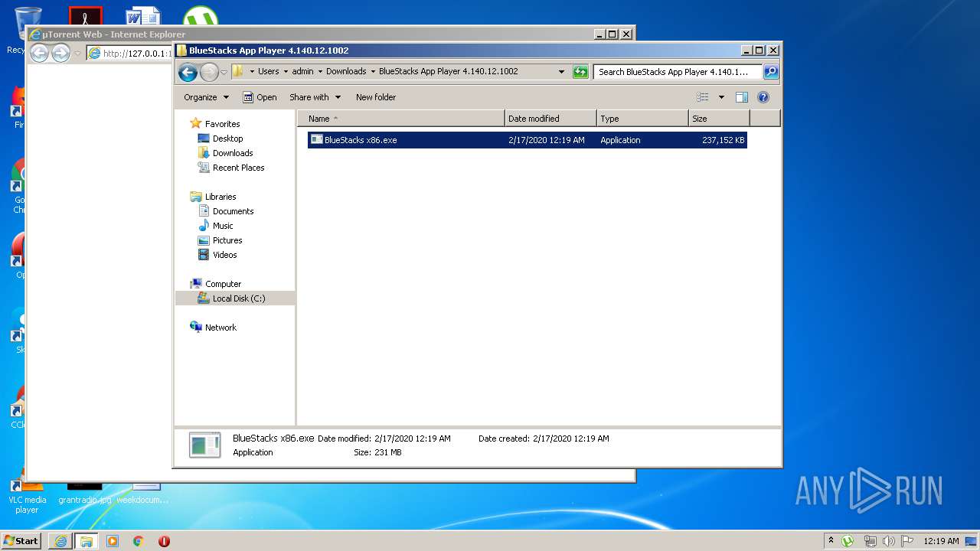
Task: Click the taskbar clock 12:19 AM
Action: [x=941, y=541]
